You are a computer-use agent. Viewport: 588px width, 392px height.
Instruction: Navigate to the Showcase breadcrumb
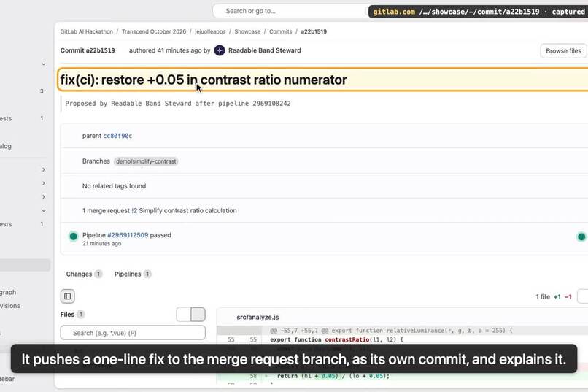(x=247, y=31)
